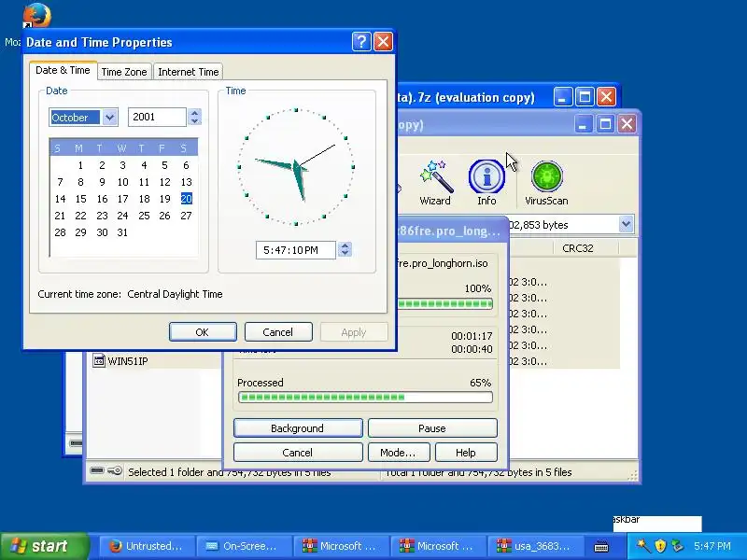Switch to usa_3683 WinRAR taskbar button

coord(535,546)
